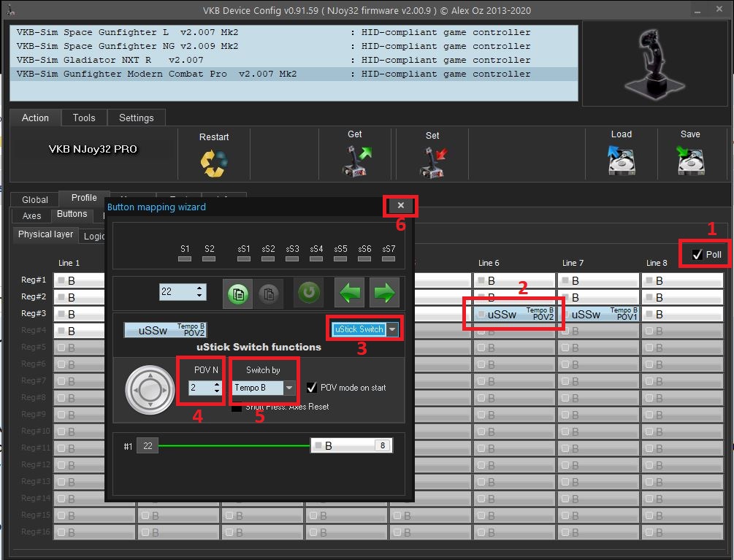The width and height of the screenshot is (734, 560).
Task: Click the Load profile disk icon
Action: point(621,161)
